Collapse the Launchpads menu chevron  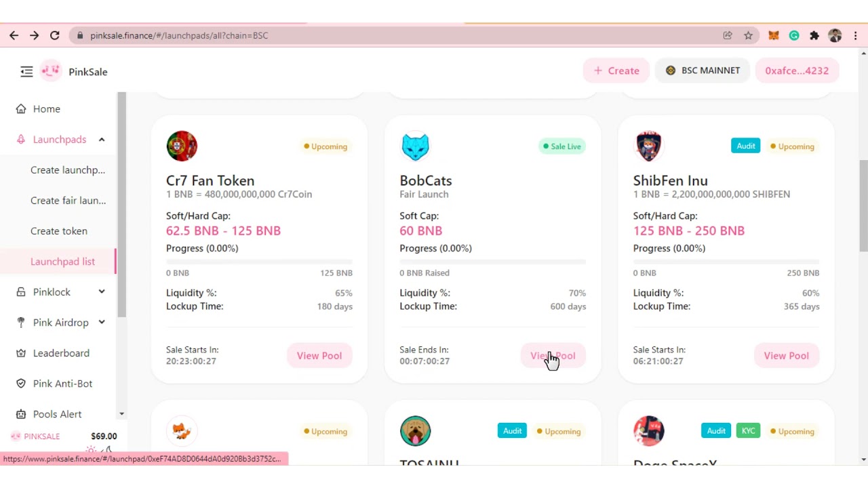click(102, 139)
